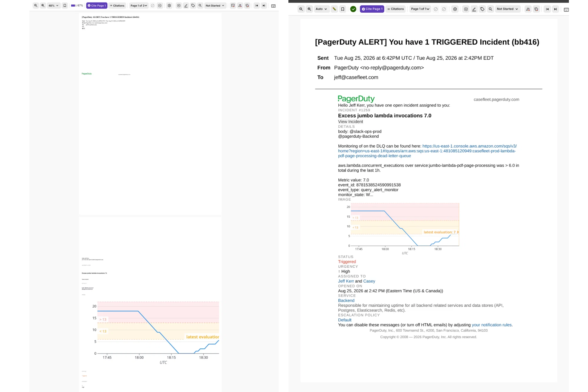Click the Jeff Kerr assignee link

tap(346, 281)
